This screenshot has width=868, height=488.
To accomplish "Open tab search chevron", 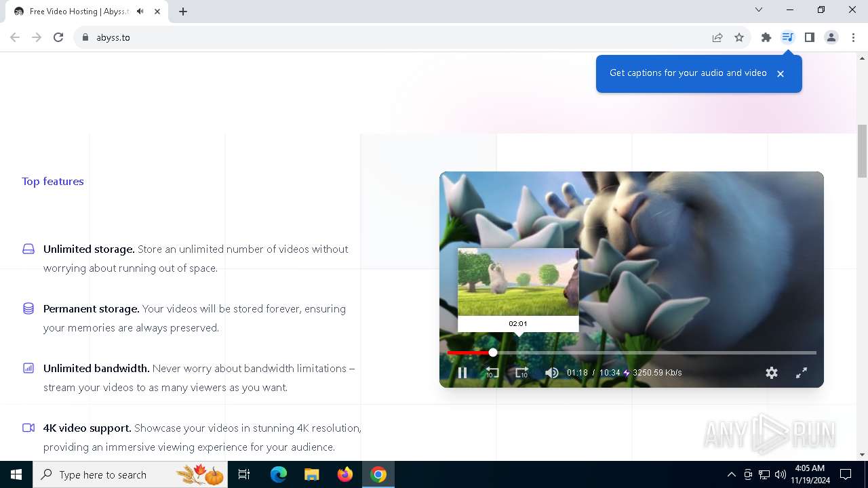I will point(759,9).
